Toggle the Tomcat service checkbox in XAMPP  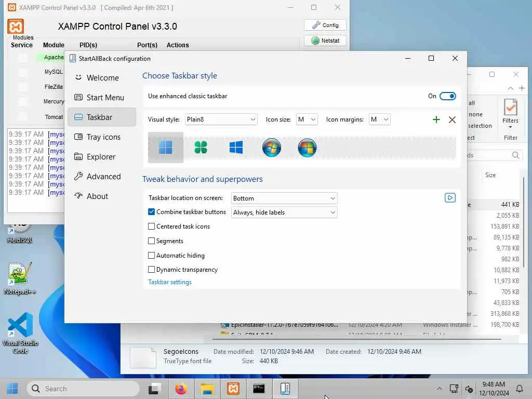pyautogui.click(x=23, y=117)
